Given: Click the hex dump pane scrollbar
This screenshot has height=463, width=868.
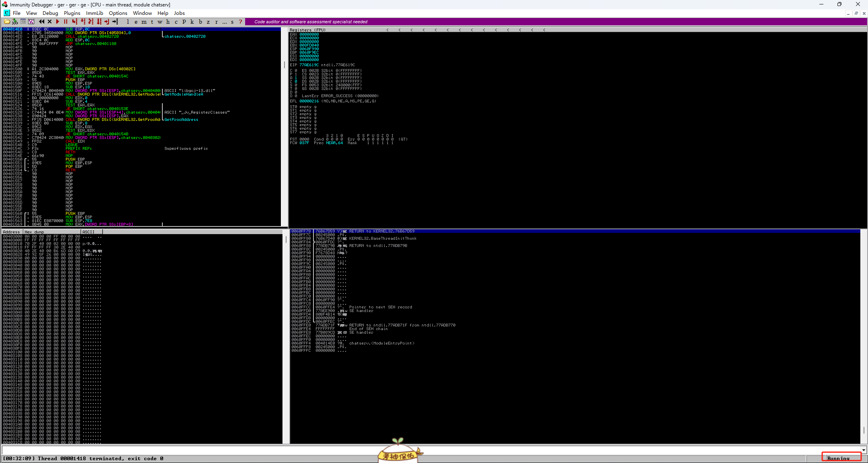Looking at the screenshot, I should (x=286, y=337).
